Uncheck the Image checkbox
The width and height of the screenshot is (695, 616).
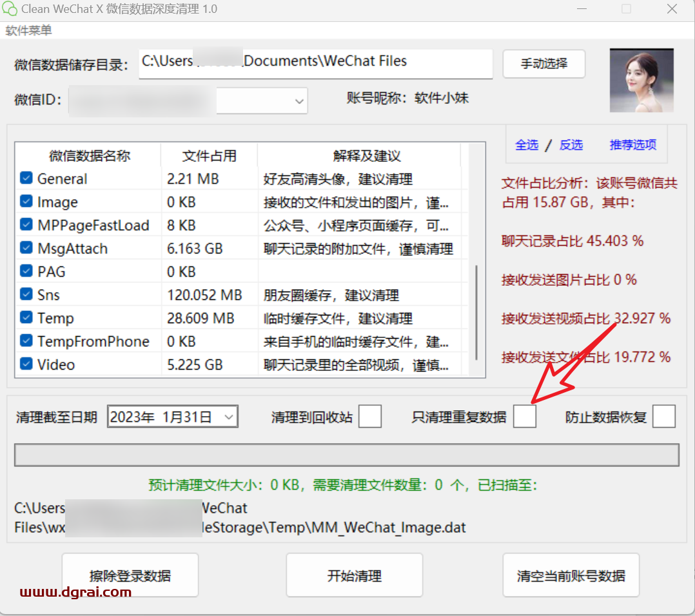point(26,201)
